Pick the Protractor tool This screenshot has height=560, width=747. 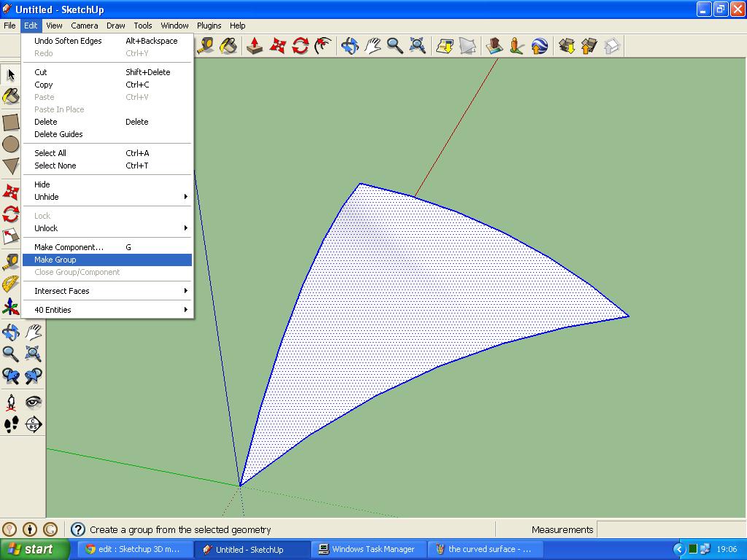[10, 284]
